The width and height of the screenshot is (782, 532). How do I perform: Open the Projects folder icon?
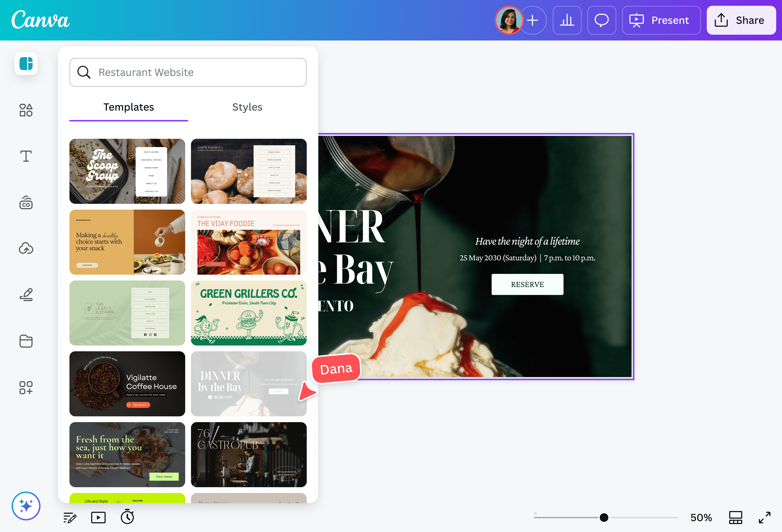coord(26,341)
